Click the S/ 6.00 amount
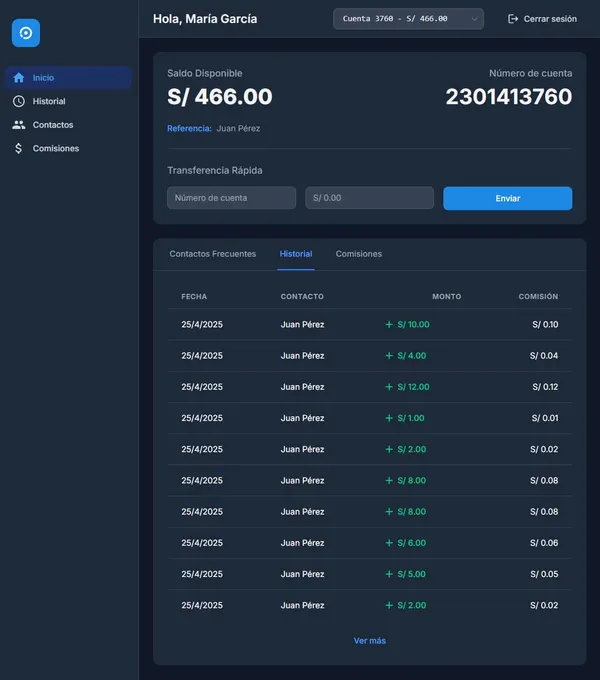 tap(411, 543)
